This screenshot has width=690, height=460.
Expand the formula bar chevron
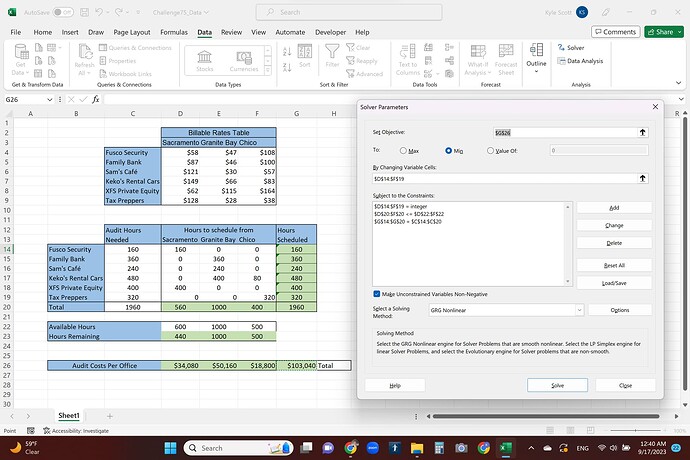coord(681,99)
